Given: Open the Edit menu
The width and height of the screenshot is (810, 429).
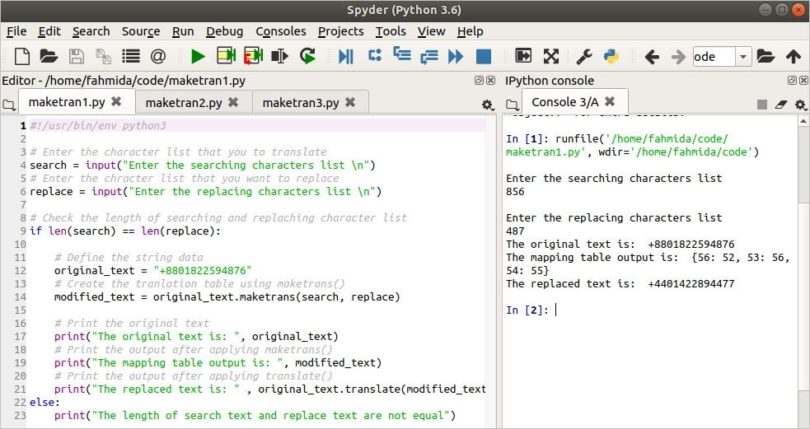Looking at the screenshot, I should click(x=49, y=32).
